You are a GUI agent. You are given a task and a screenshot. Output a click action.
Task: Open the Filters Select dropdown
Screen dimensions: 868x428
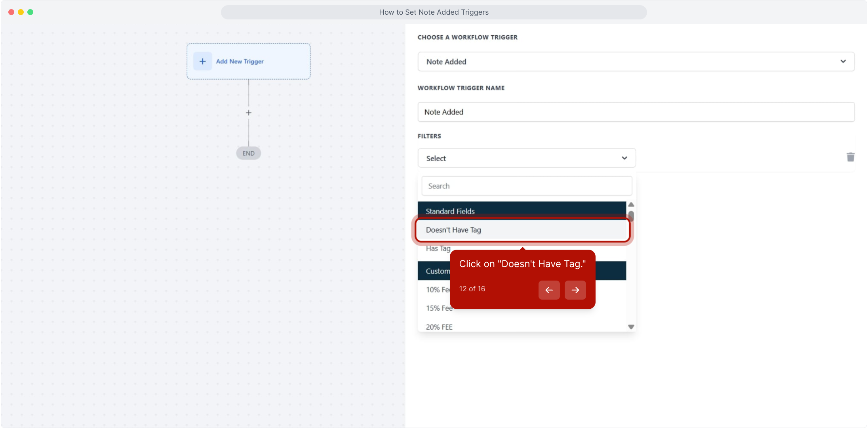(526, 158)
